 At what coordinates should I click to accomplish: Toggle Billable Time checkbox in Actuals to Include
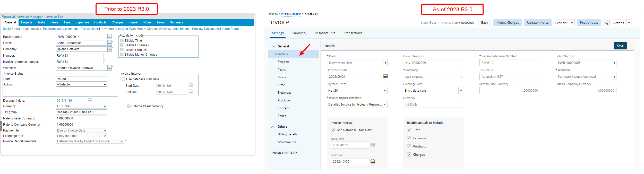click(x=122, y=40)
